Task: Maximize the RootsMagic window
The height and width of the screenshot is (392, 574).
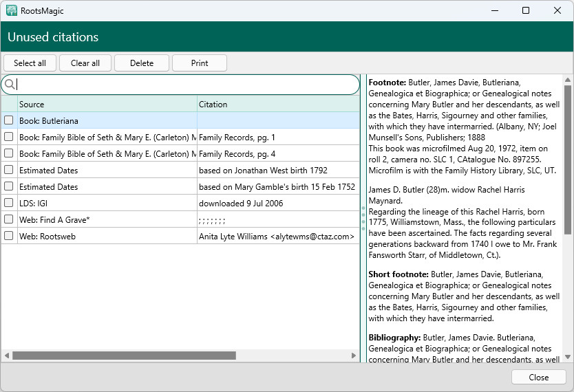Action: click(526, 10)
